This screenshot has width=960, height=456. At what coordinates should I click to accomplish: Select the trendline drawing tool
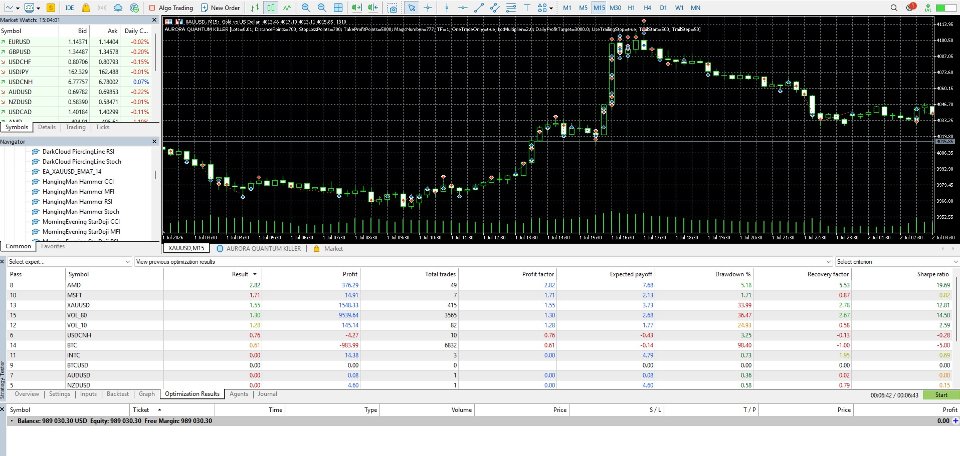(x=479, y=8)
